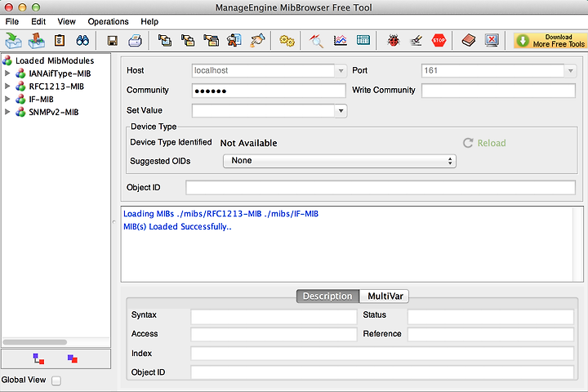
Task: Click the Reload link
Action: pyautogui.click(x=484, y=143)
